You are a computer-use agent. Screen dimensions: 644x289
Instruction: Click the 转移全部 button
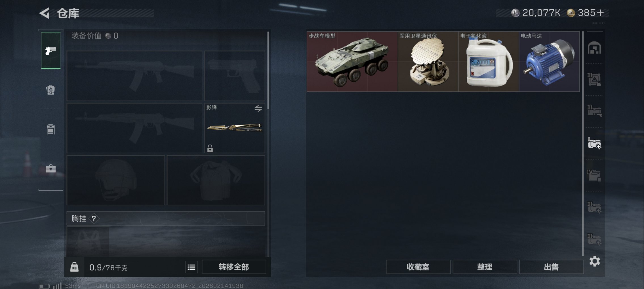(x=234, y=267)
